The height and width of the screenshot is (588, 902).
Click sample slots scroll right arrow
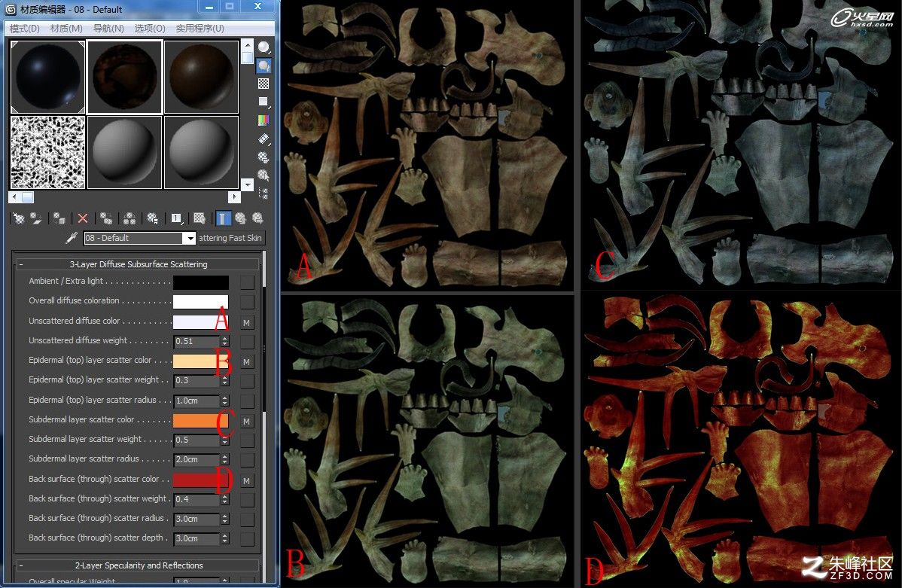[x=234, y=197]
